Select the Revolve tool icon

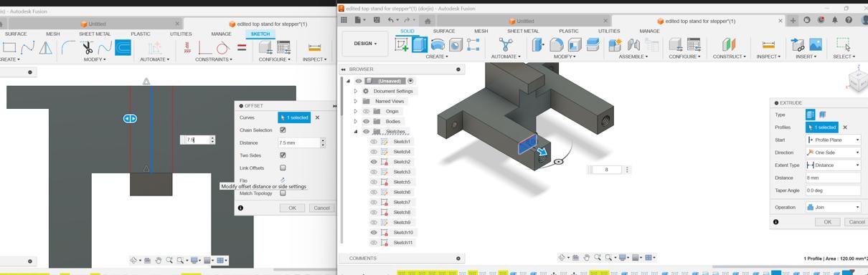(x=438, y=44)
